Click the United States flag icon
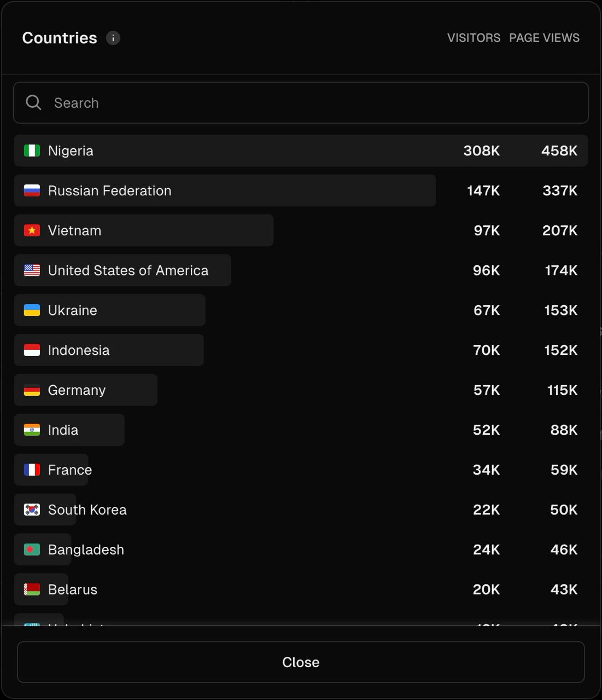602x700 pixels. pos(32,270)
